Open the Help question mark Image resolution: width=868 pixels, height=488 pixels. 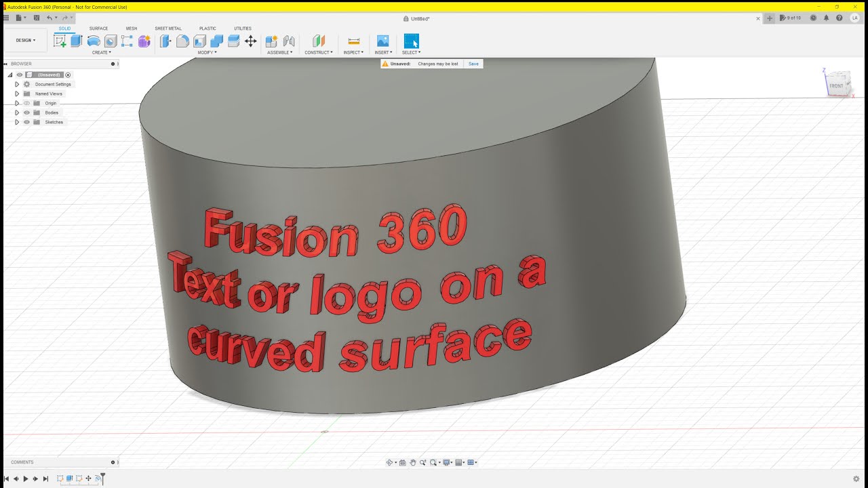pos(839,18)
